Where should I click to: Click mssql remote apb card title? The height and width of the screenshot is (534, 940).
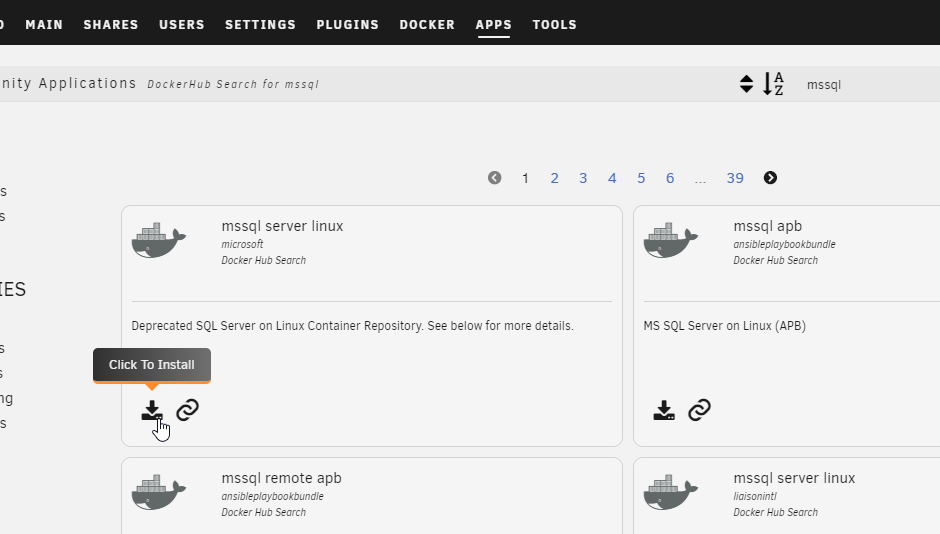pos(281,478)
